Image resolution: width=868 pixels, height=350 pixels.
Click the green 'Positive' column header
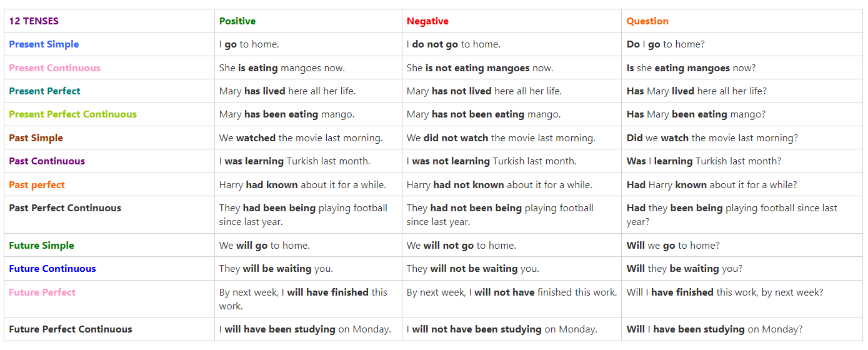237,21
